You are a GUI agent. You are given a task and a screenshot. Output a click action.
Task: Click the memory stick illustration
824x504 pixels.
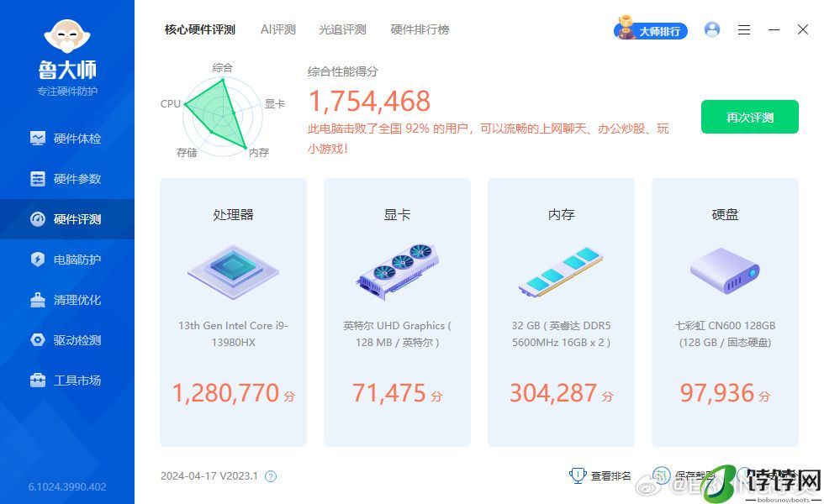pyautogui.click(x=561, y=272)
